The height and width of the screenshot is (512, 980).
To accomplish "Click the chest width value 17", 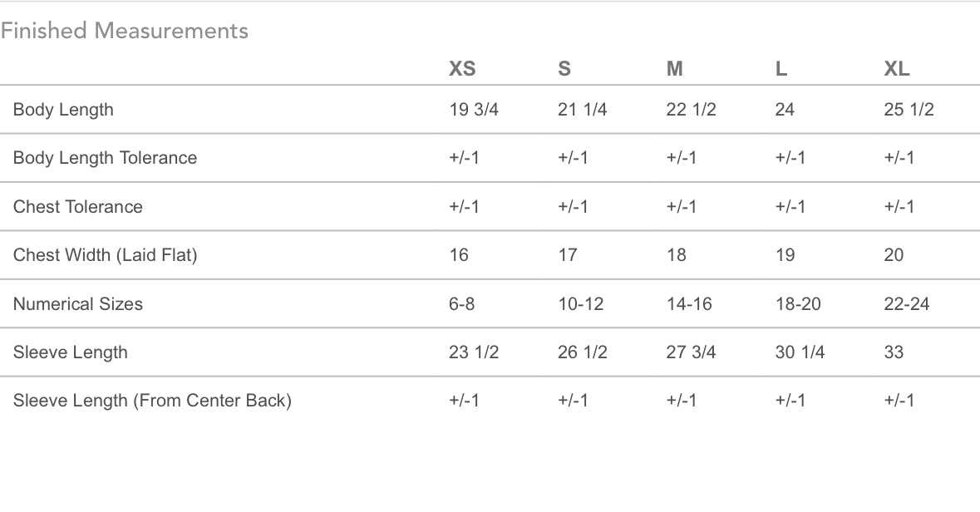I will (568, 255).
